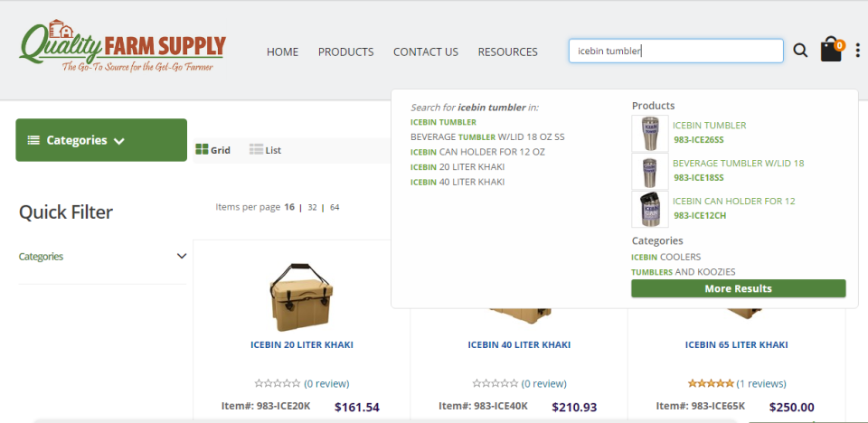868x423 pixels.
Task: Open the shopping cart bag icon
Action: pyautogui.click(x=832, y=50)
